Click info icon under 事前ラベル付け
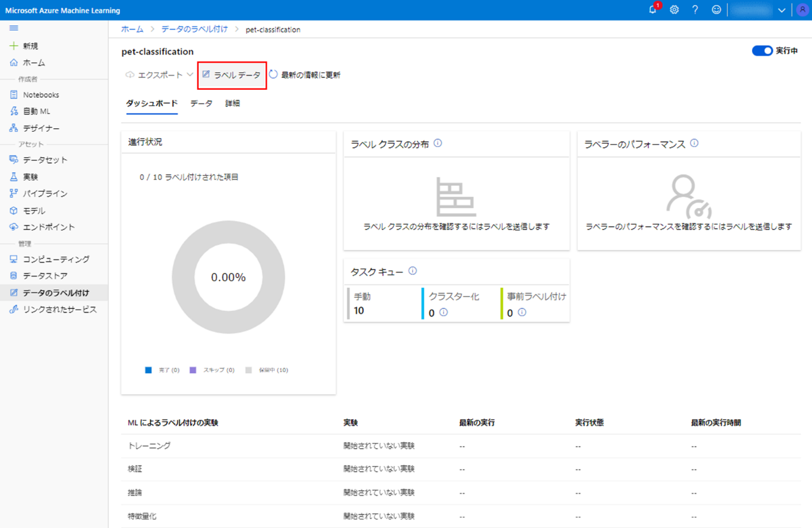This screenshot has height=528, width=812. coord(522,312)
